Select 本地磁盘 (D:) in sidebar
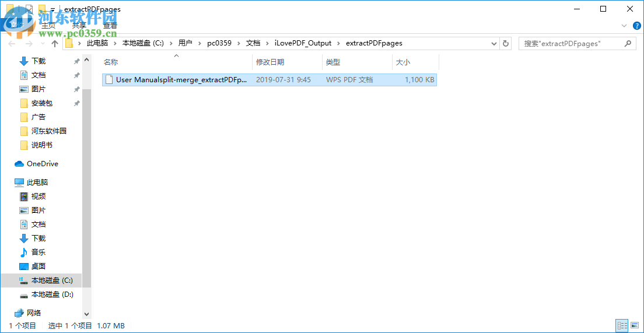This screenshot has width=644, height=333. [x=52, y=295]
